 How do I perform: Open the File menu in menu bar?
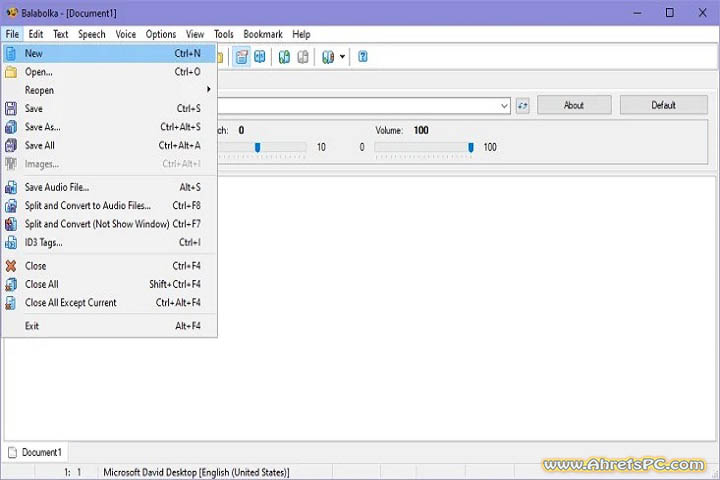pos(12,34)
